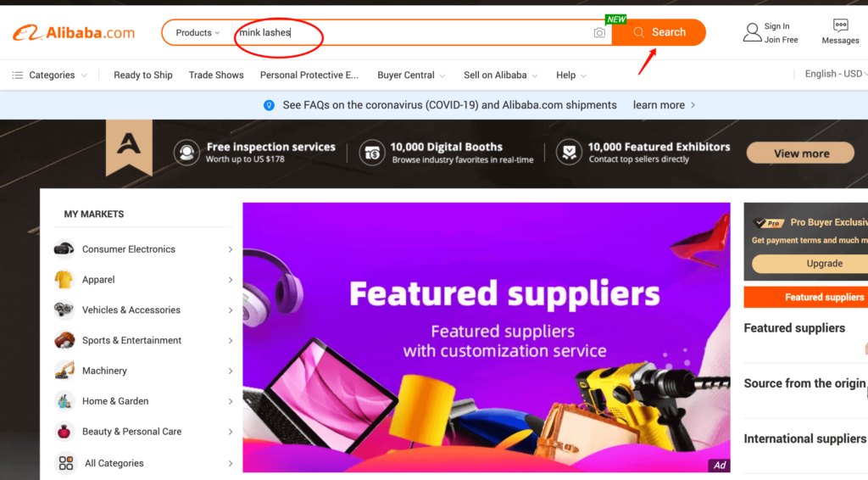Click the Vehicles & Accessories parts icon
Screen dimensions: 868x480
64,310
